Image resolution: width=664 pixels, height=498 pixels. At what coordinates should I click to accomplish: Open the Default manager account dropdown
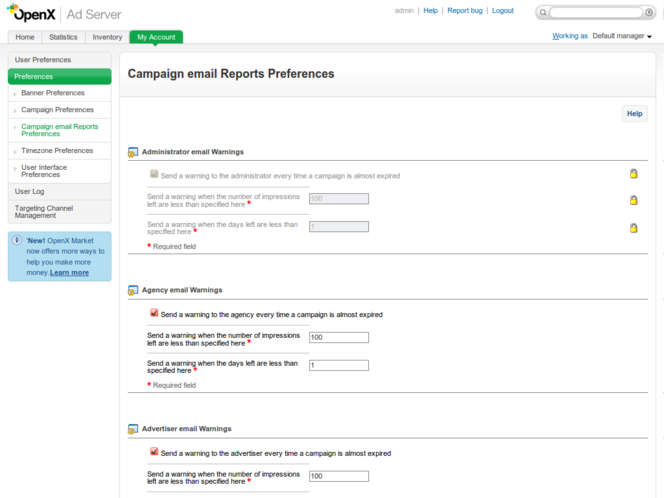(622, 36)
